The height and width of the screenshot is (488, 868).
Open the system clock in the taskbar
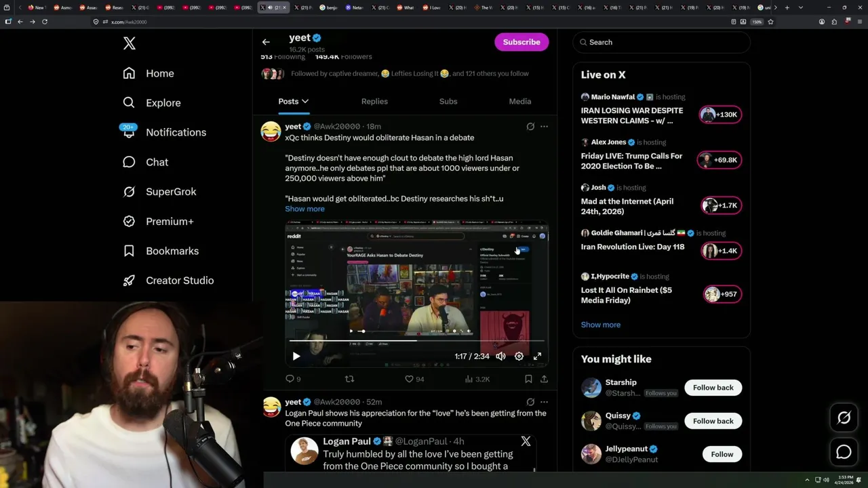pos(844,480)
